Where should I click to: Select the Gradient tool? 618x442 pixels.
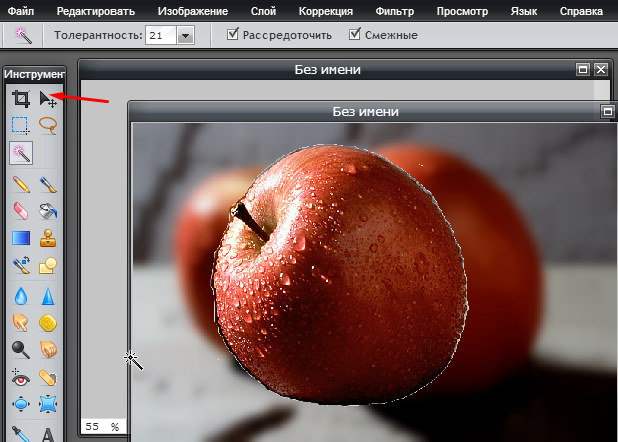(x=20, y=238)
